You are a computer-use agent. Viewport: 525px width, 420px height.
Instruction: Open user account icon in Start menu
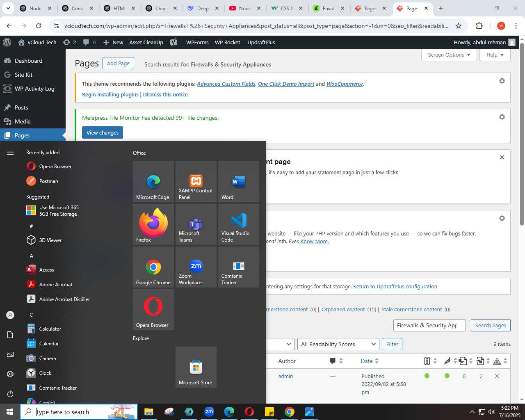(x=10, y=315)
